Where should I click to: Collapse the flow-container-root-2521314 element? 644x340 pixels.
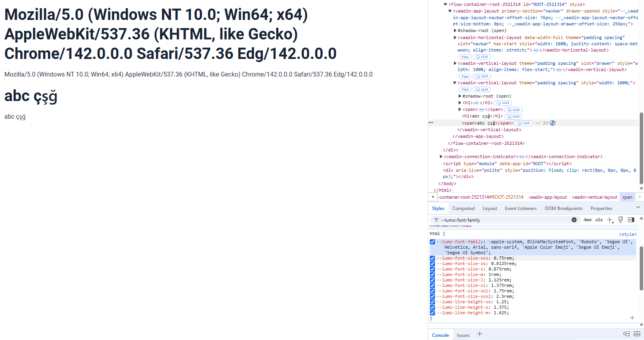pos(445,4)
